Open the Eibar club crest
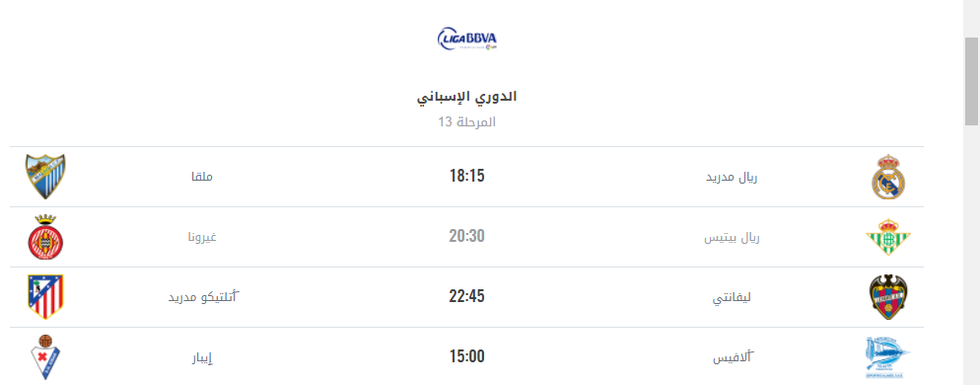Image resolution: width=980 pixels, height=385 pixels. [45, 357]
